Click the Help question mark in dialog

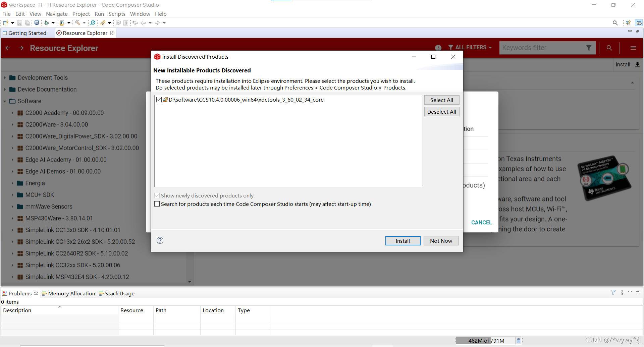click(x=160, y=240)
